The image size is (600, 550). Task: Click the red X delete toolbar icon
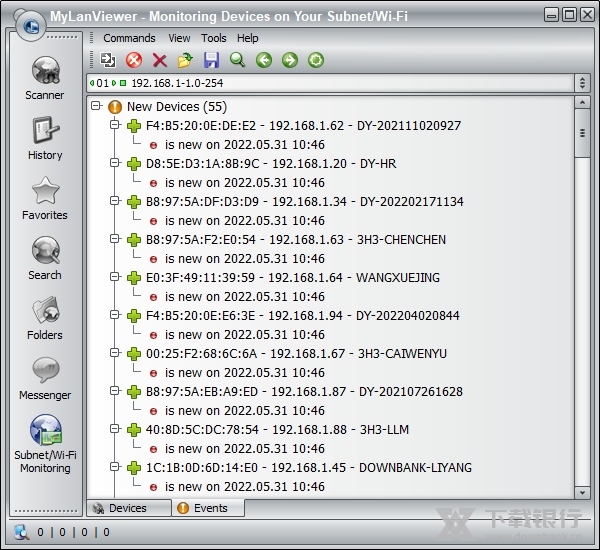click(x=160, y=61)
